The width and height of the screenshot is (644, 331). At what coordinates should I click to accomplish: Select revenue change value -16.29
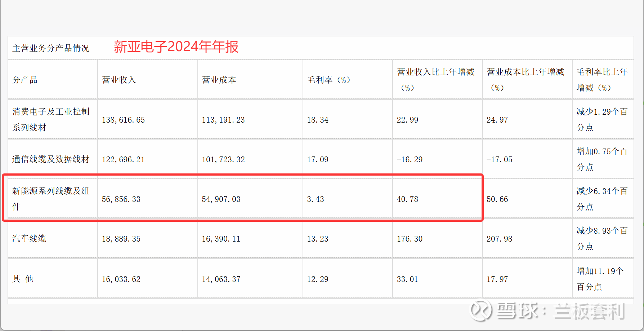click(410, 159)
